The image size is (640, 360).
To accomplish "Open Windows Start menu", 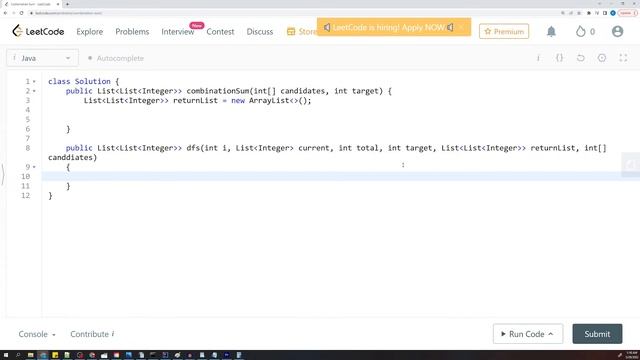I will click(x=6, y=355).
